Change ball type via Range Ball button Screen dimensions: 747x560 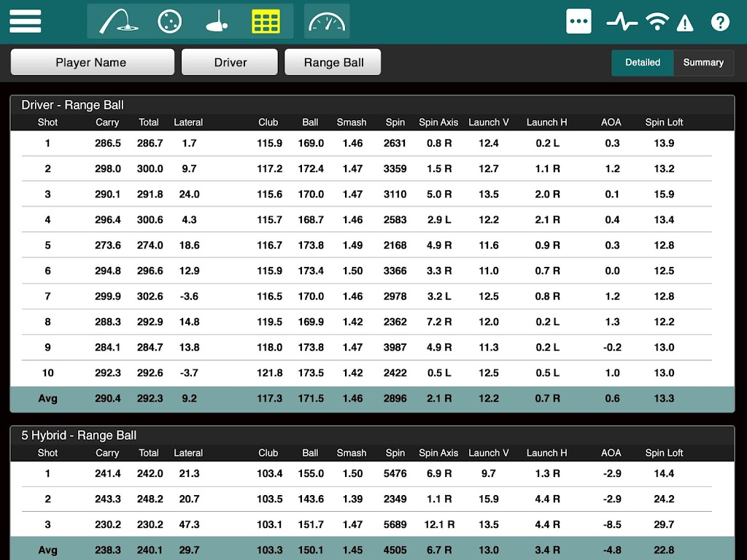[333, 63]
